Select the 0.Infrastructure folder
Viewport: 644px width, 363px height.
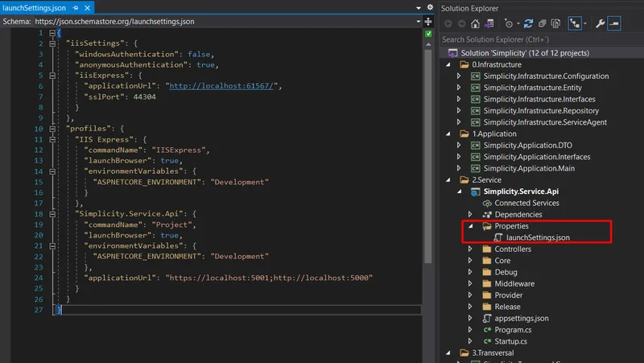point(497,64)
